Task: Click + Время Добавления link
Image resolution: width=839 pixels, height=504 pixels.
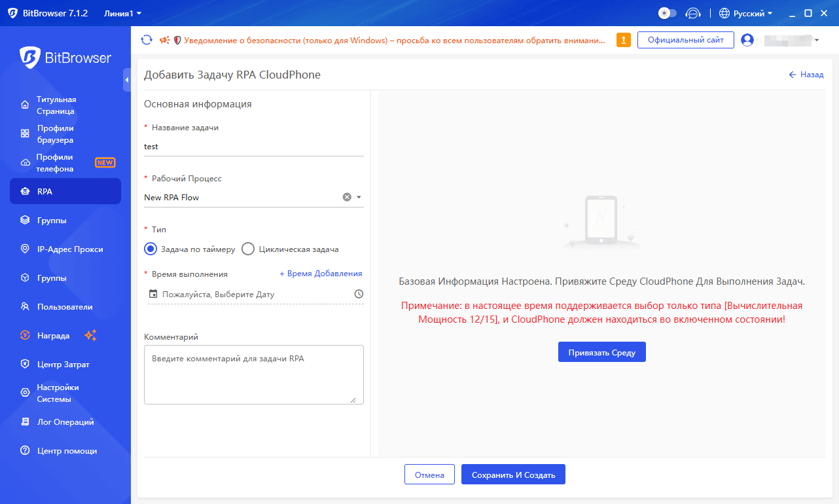Action: click(x=321, y=274)
